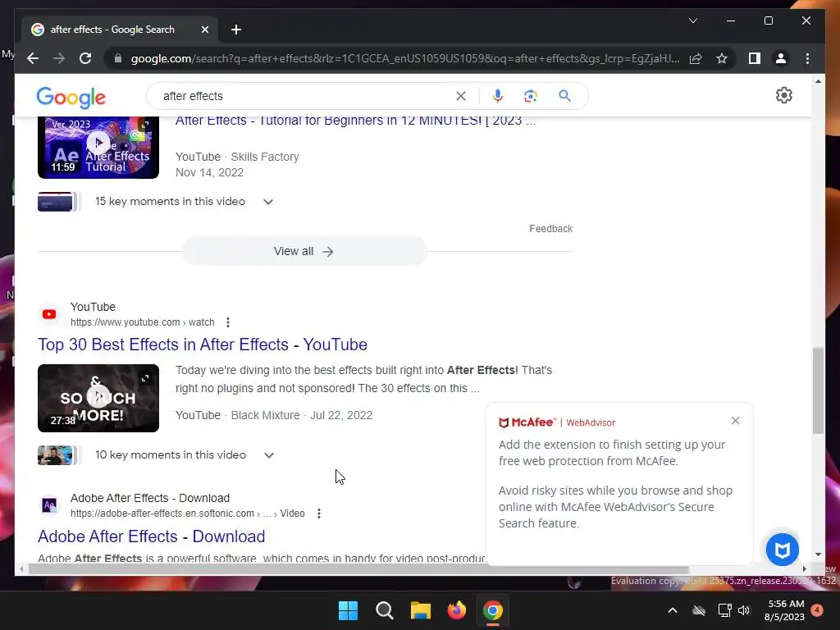Clear the search box text

[x=461, y=96]
